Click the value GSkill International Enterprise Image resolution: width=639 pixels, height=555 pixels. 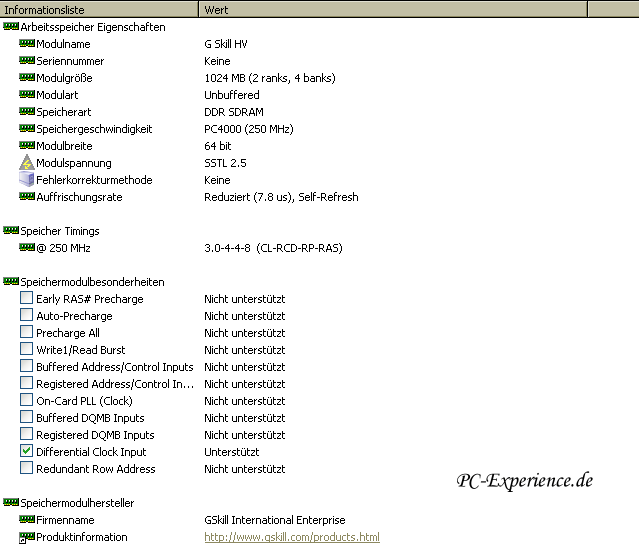pos(275,520)
